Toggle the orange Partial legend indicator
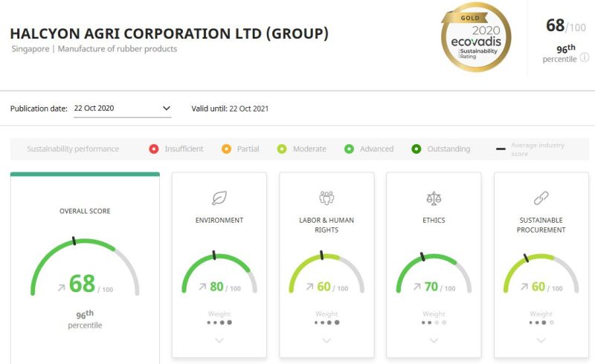 (x=227, y=149)
